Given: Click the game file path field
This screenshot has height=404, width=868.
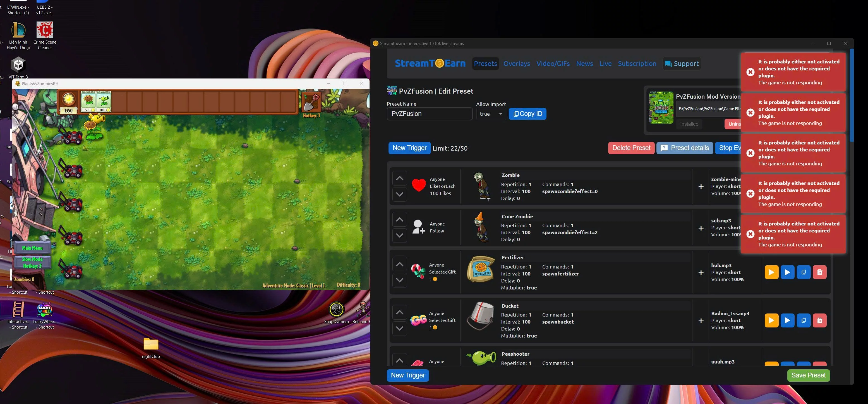Looking at the screenshot, I should point(709,109).
